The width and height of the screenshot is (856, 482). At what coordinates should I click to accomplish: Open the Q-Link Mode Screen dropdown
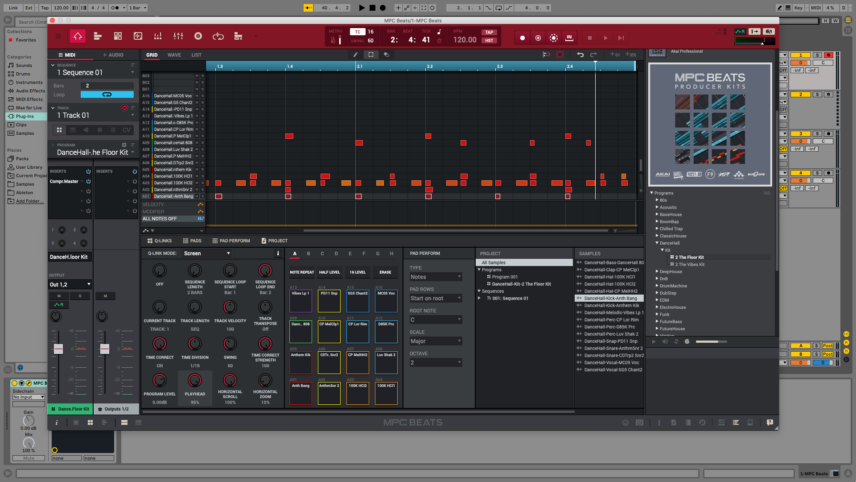pyautogui.click(x=206, y=253)
